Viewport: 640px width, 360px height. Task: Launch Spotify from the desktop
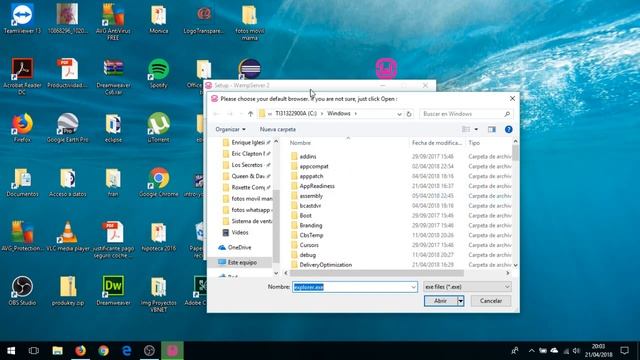point(158,73)
